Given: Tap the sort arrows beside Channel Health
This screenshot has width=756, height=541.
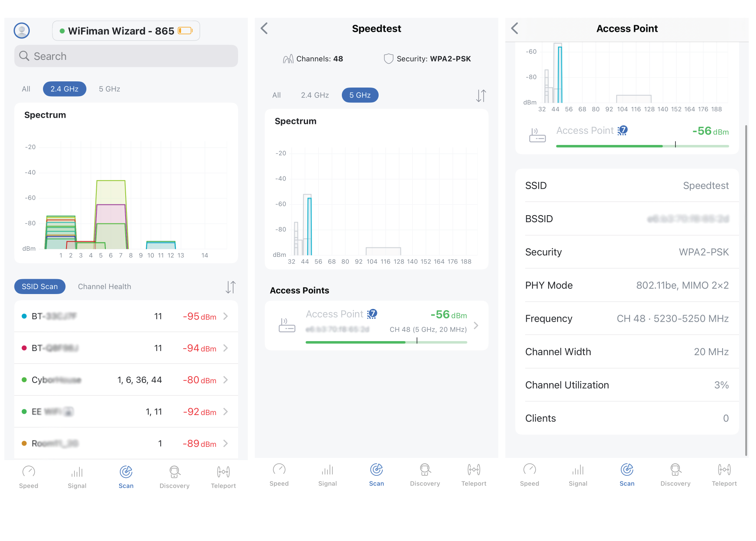Looking at the screenshot, I should 231,287.
